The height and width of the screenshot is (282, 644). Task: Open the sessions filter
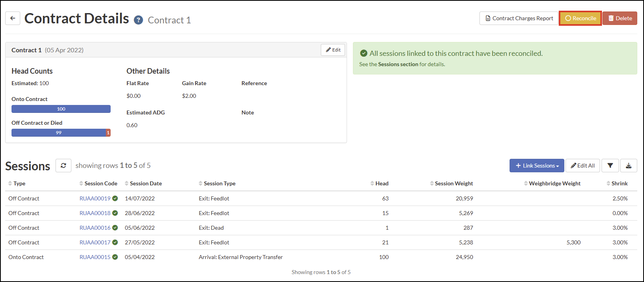point(610,166)
